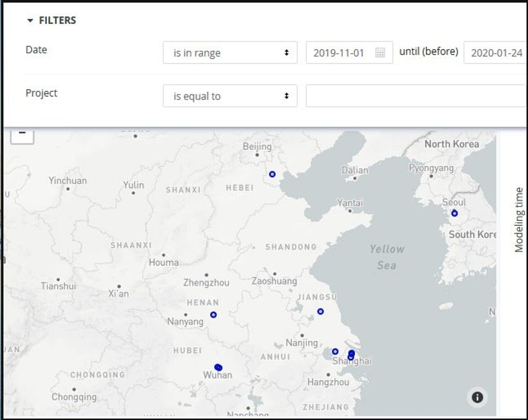This screenshot has width=528, height=420.
Task: Click the marker just west of Shanghai
Action: click(x=335, y=351)
